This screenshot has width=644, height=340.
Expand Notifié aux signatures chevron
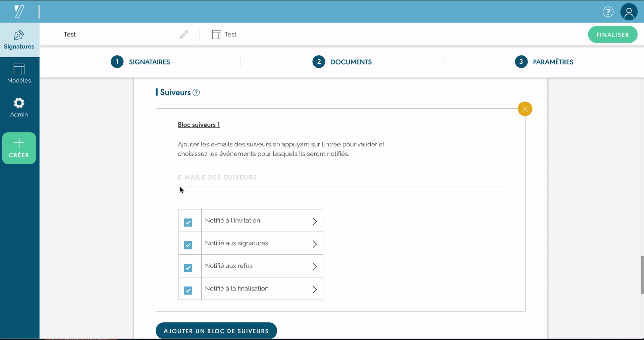coord(315,244)
